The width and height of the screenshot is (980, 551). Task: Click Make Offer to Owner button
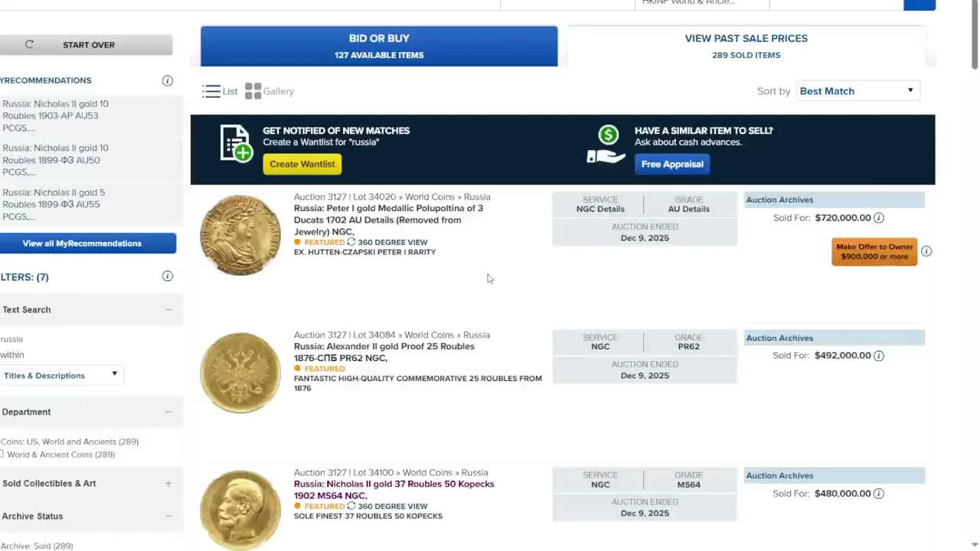[x=874, y=252]
